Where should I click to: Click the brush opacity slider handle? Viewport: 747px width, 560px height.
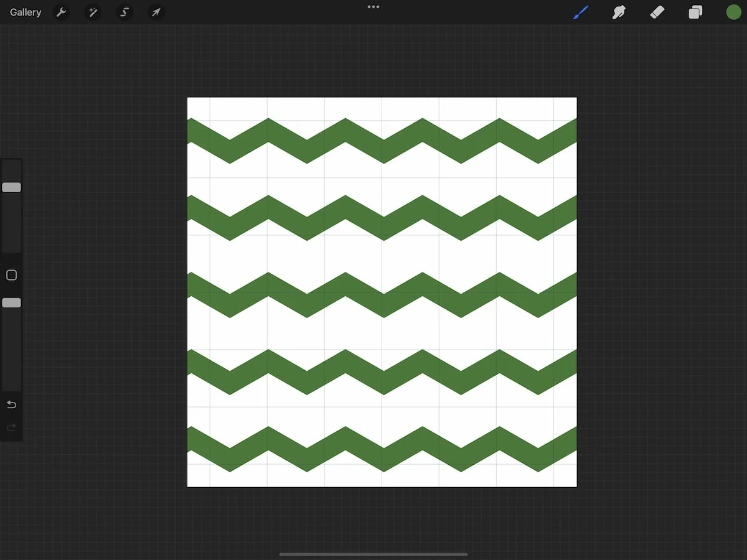point(11,303)
